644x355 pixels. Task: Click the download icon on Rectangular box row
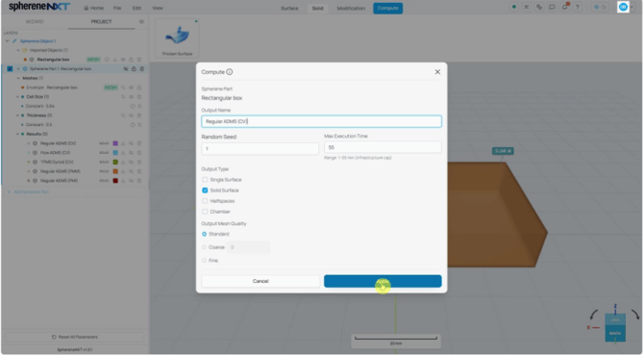[x=115, y=60]
